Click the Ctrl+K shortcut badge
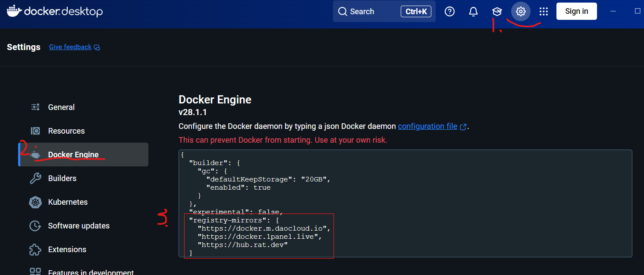644x275 pixels. coord(416,12)
